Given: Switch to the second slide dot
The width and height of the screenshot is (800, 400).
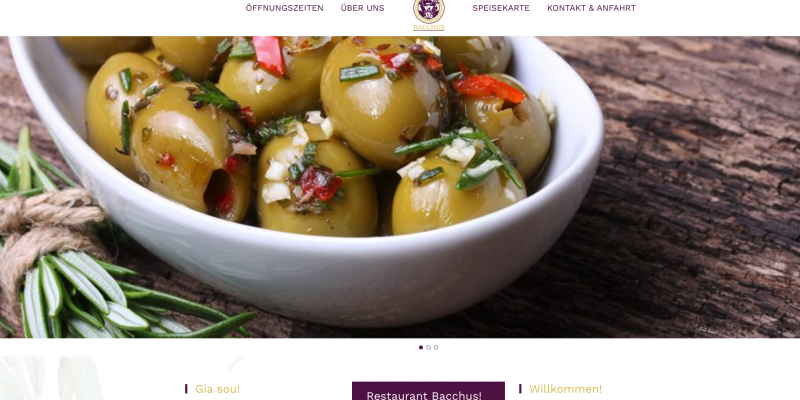Looking at the screenshot, I should point(428,347).
